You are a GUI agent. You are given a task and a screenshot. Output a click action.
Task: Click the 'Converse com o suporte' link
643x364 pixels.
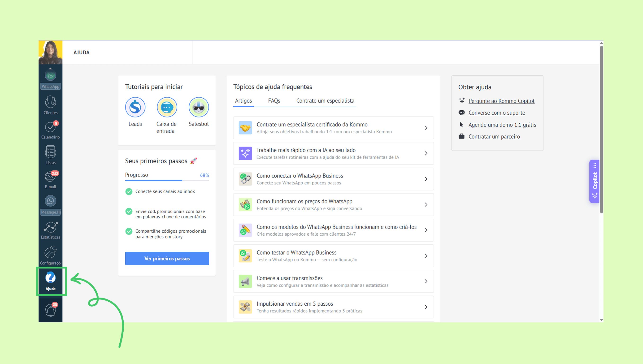point(496,113)
